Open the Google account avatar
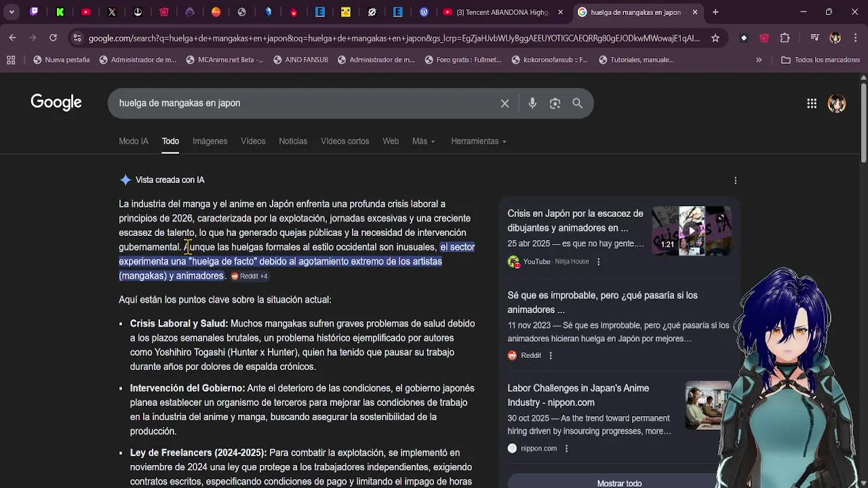868x488 pixels. click(x=837, y=103)
